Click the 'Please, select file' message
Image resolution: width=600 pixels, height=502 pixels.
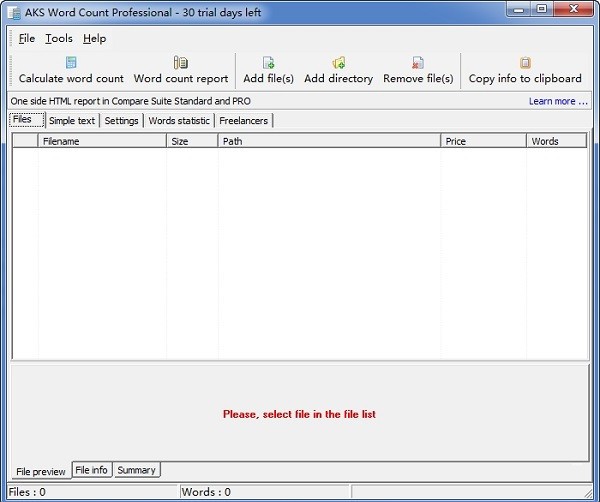299,414
